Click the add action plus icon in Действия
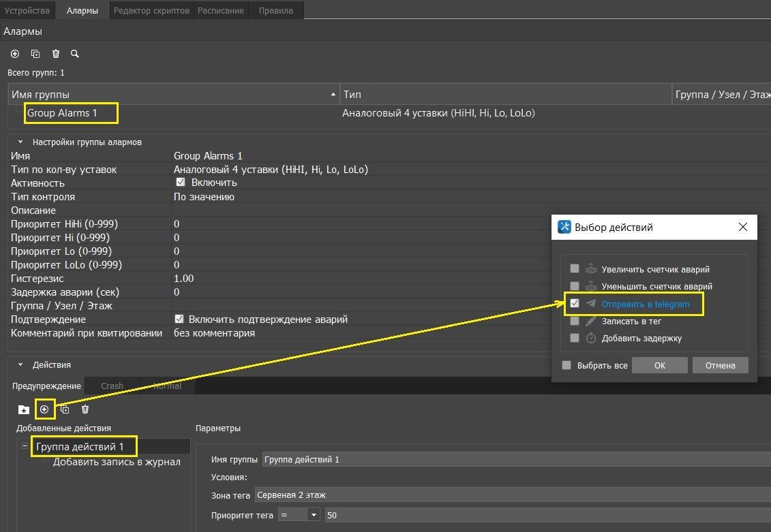 tap(44, 409)
